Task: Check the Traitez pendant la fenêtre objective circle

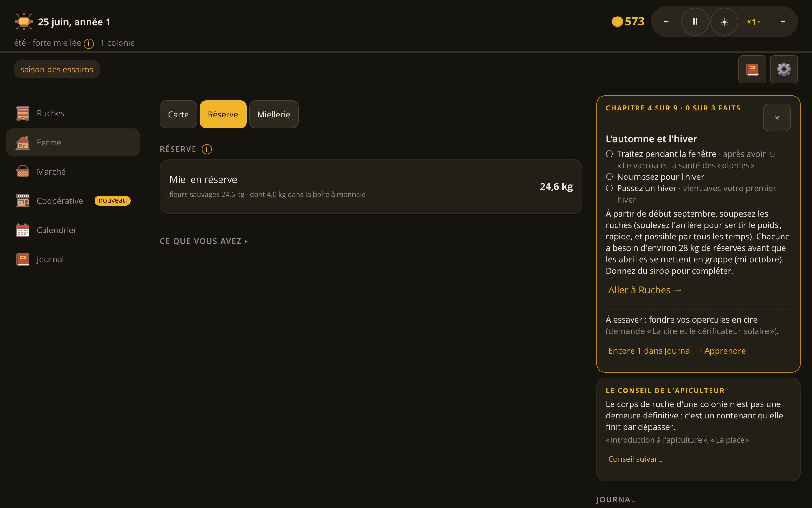Action: (609, 154)
